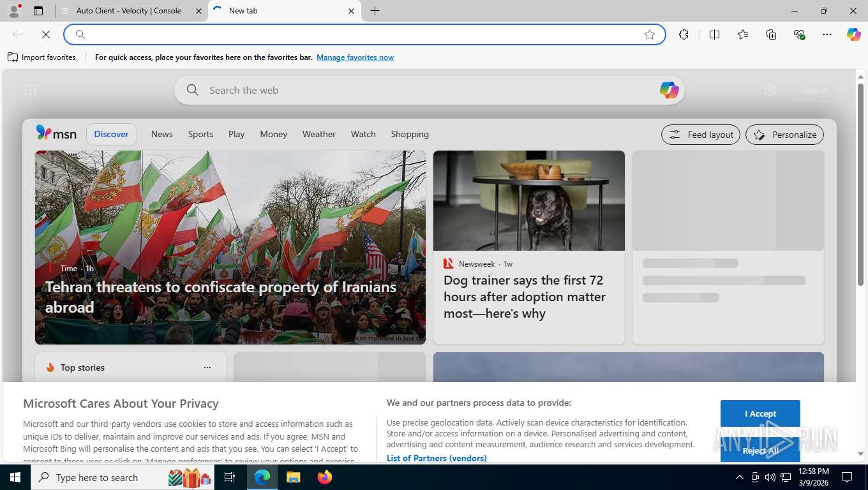868x490 pixels.
Task: Click Copilot icon in web search box
Action: coord(669,90)
